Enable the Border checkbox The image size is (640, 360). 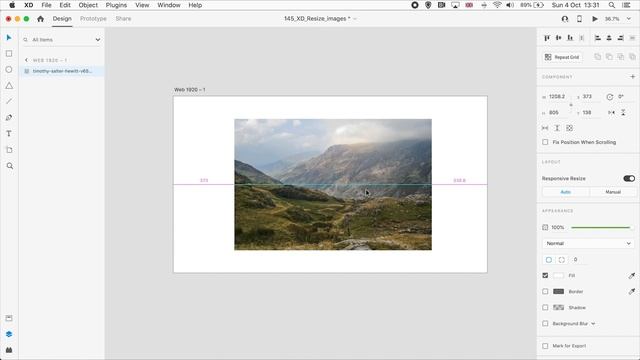[545, 291]
